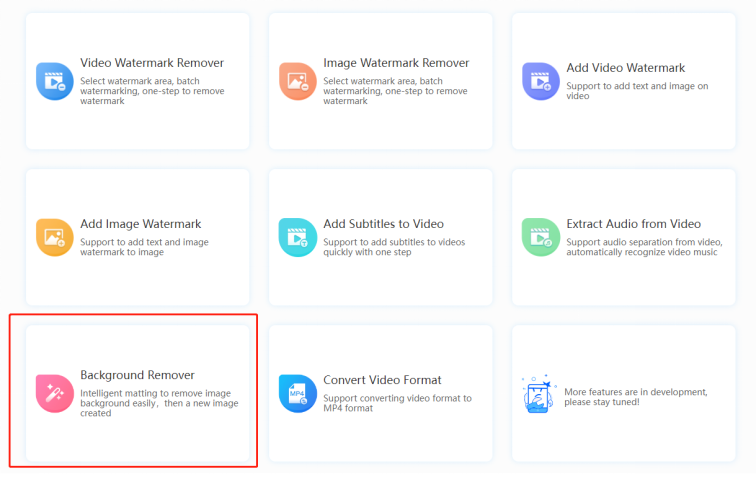Image resolution: width=756 pixels, height=478 pixels.
Task: Open Image Watermark Remover title
Action: click(396, 63)
